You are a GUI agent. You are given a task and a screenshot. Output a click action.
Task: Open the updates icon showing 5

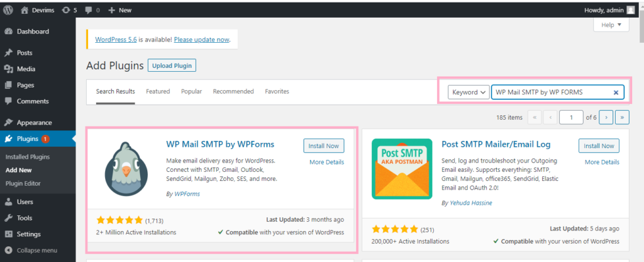click(69, 10)
